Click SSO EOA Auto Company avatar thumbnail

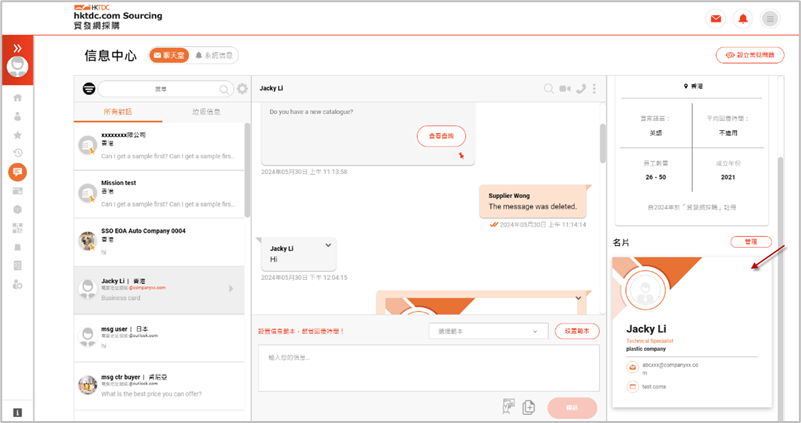pyautogui.click(x=88, y=241)
